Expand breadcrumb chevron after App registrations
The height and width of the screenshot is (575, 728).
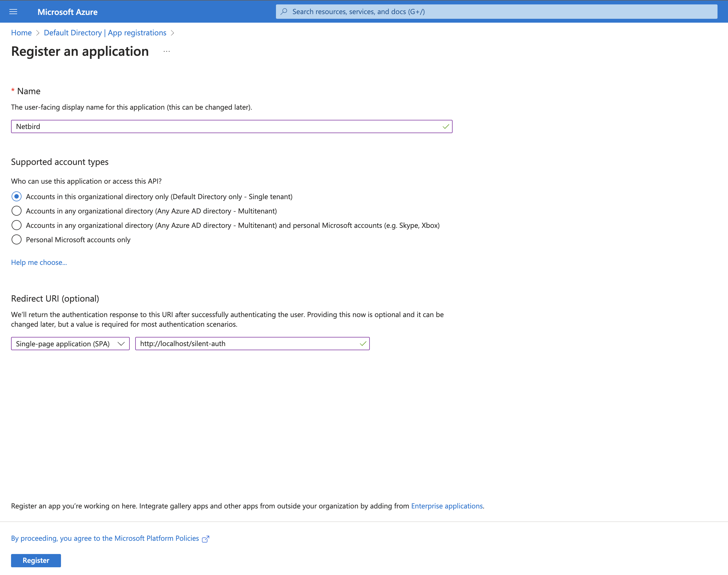[172, 33]
